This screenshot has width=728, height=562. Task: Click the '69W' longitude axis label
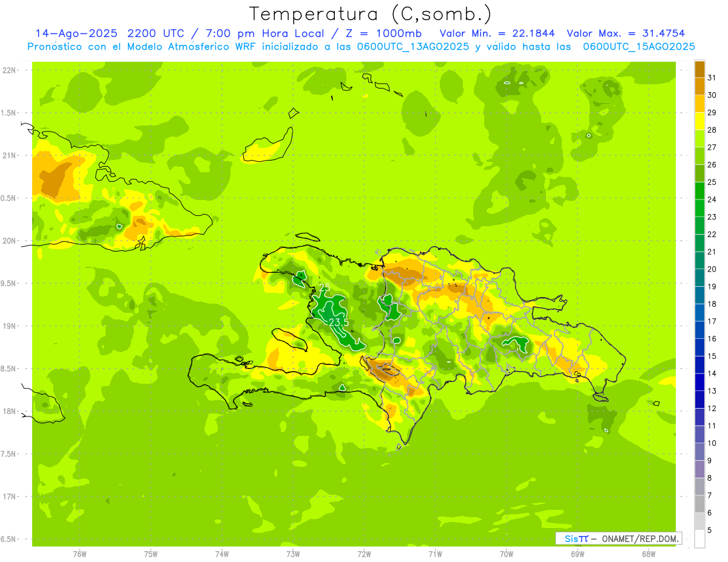pos(578,554)
